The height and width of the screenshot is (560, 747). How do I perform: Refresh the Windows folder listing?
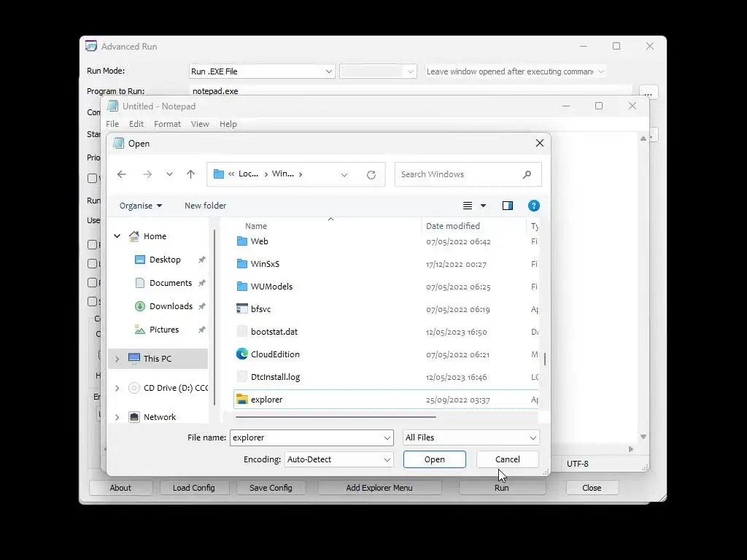point(371,175)
